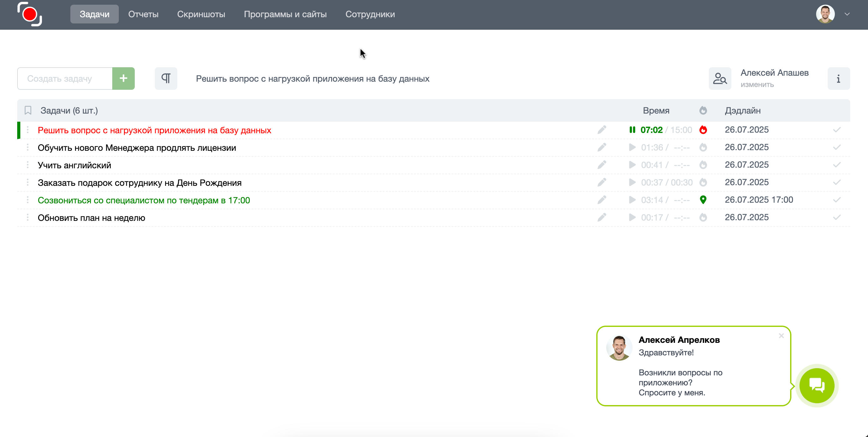The height and width of the screenshot is (437, 868).
Task: Click the green location pin on the tender call task
Action: 703,200
